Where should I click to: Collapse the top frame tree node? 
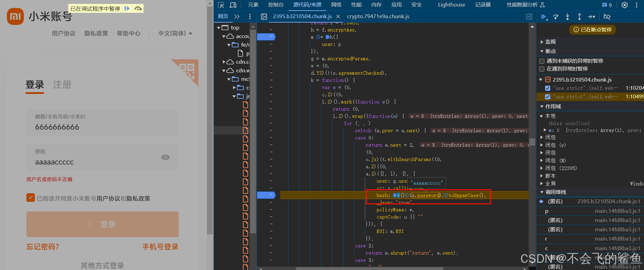(x=219, y=28)
